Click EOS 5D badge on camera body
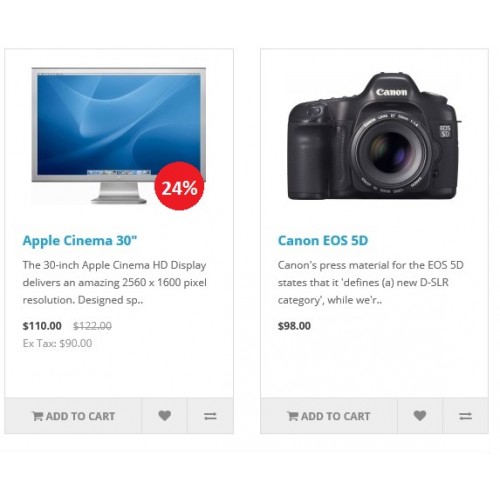Screen dimensions: 500x500 tap(445, 131)
